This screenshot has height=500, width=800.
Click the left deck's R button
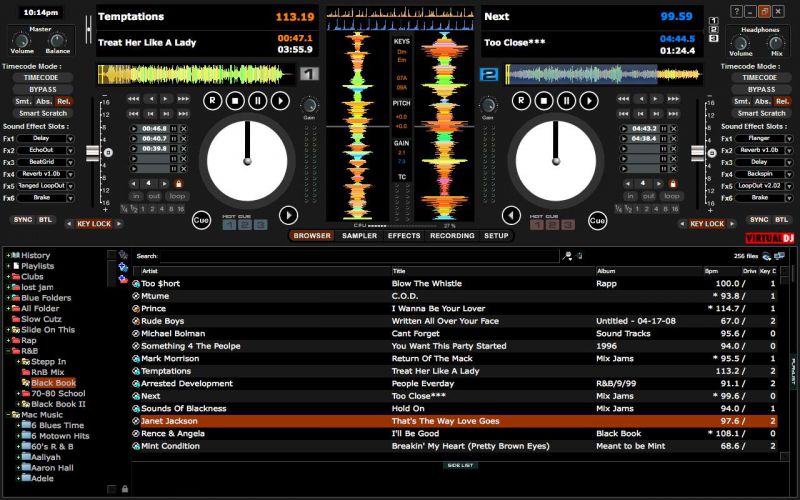point(212,101)
